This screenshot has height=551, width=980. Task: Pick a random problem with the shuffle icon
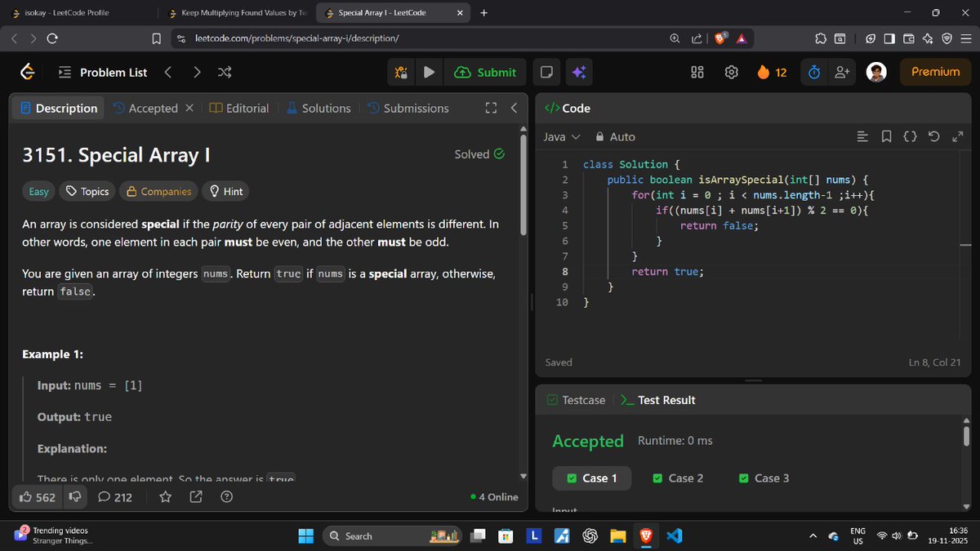tap(225, 72)
